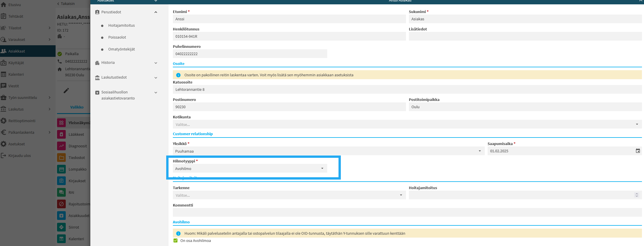The width and height of the screenshot is (644, 246).
Task: Open the Rajoitustoimet restriction icon
Action: click(x=61, y=204)
